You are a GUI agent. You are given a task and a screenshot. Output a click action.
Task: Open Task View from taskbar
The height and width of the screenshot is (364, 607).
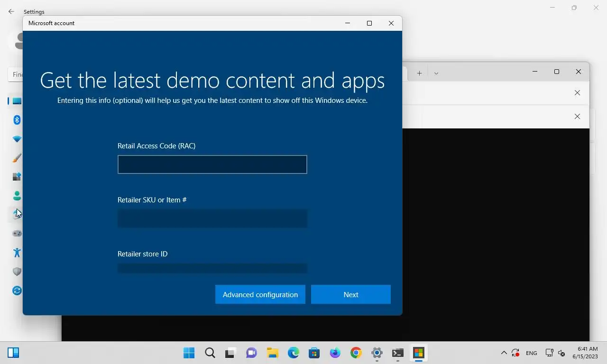230,353
